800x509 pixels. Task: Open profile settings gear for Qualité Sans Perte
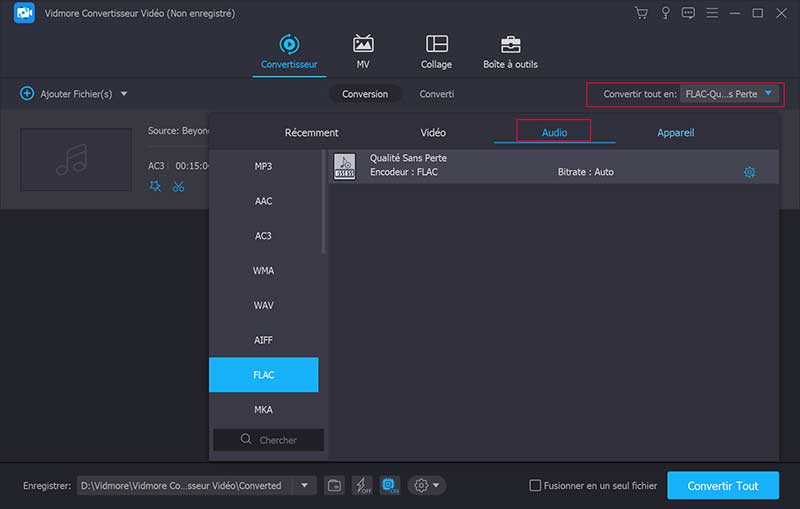(749, 172)
